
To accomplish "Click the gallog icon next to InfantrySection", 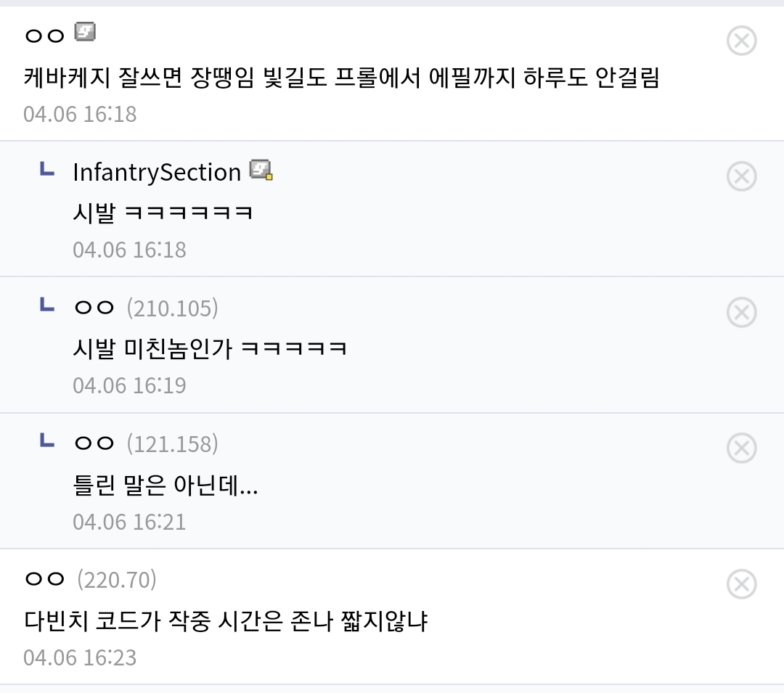I will tap(261, 171).
